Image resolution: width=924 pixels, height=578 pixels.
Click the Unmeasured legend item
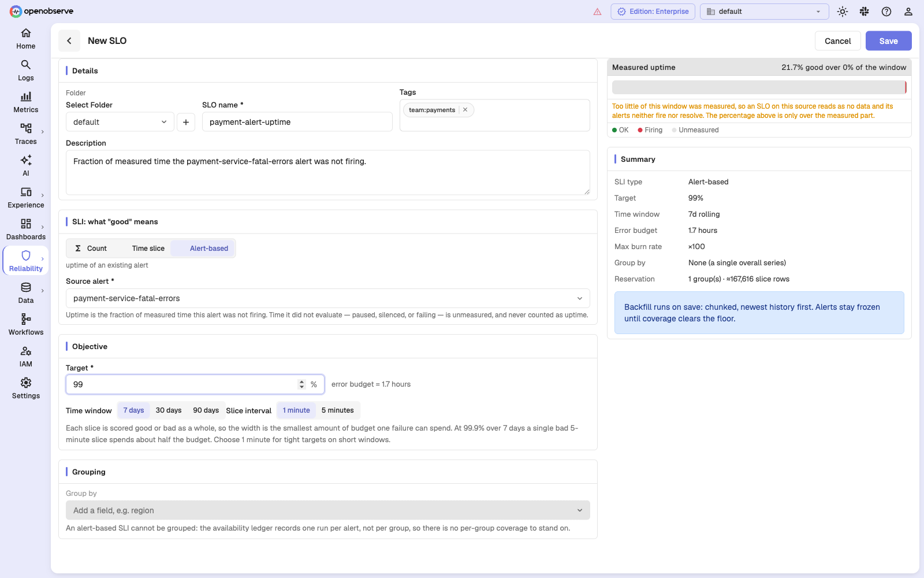pyautogui.click(x=695, y=130)
